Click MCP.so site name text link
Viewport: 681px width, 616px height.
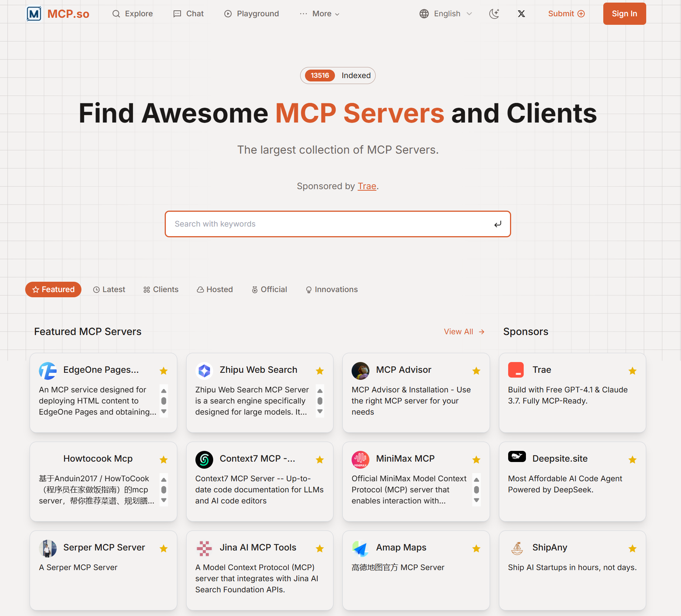[68, 14]
